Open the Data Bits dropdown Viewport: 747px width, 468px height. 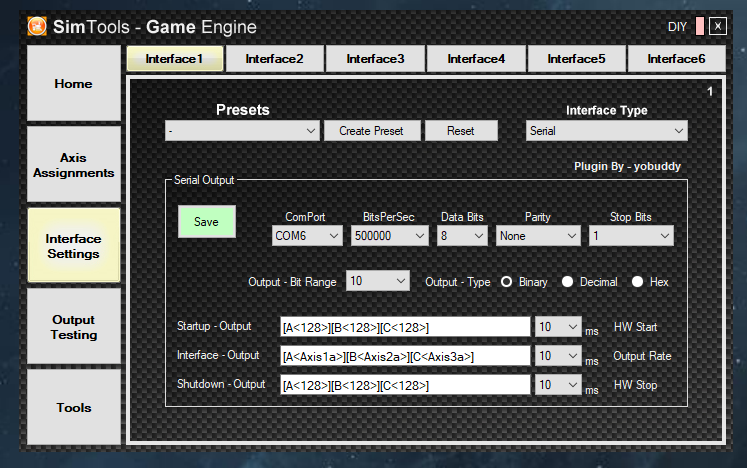click(462, 236)
